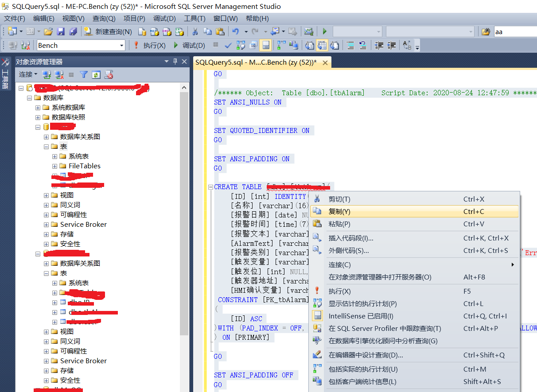Screen dimensions: 537x392
Task: Click the Save All icon
Action: pyautogui.click(x=73, y=31)
